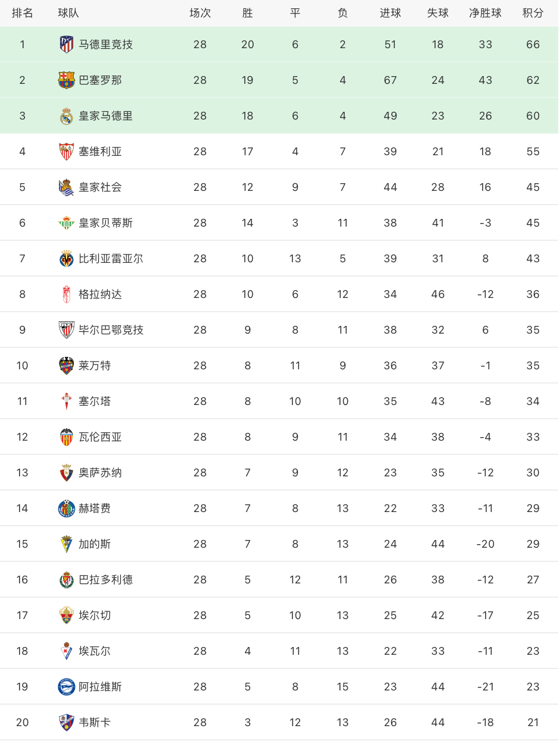Click the Real Sociedad crest icon
Viewport: 560px width, 741px height.
[x=67, y=187]
